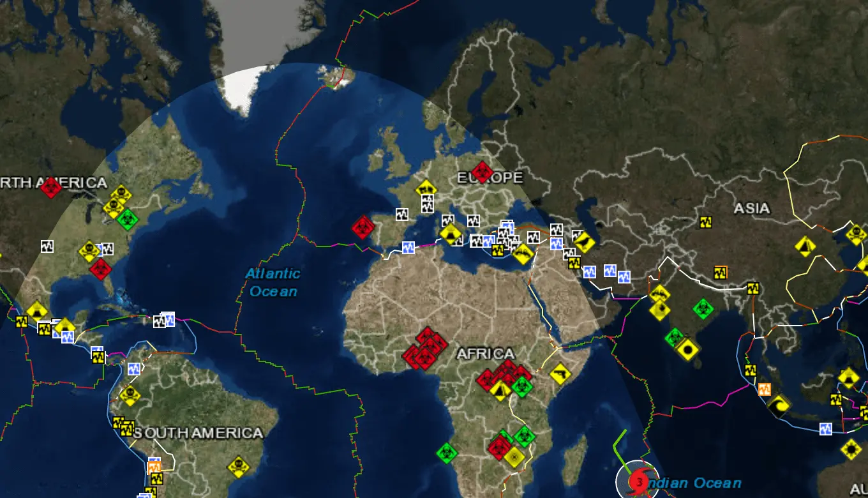Open the orange earthquake icon in northern India
Image resolution: width=868 pixels, height=498 pixels.
pos(721,273)
